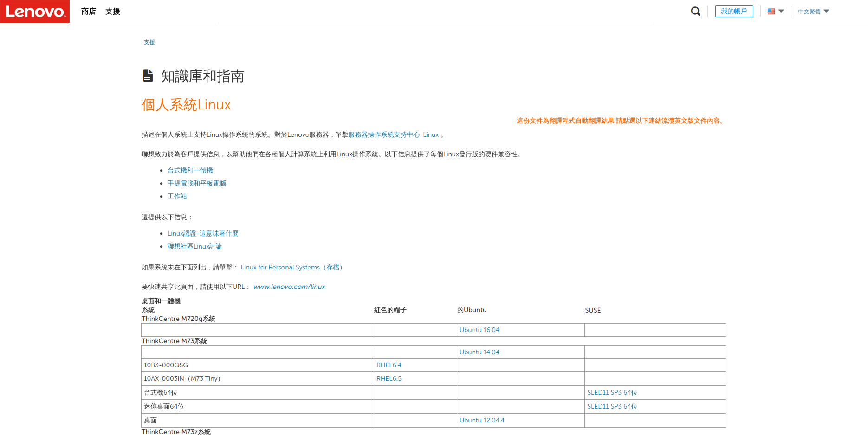The width and height of the screenshot is (868, 435).
Task: Click the 桌面和一體機 table heading
Action: (x=161, y=301)
